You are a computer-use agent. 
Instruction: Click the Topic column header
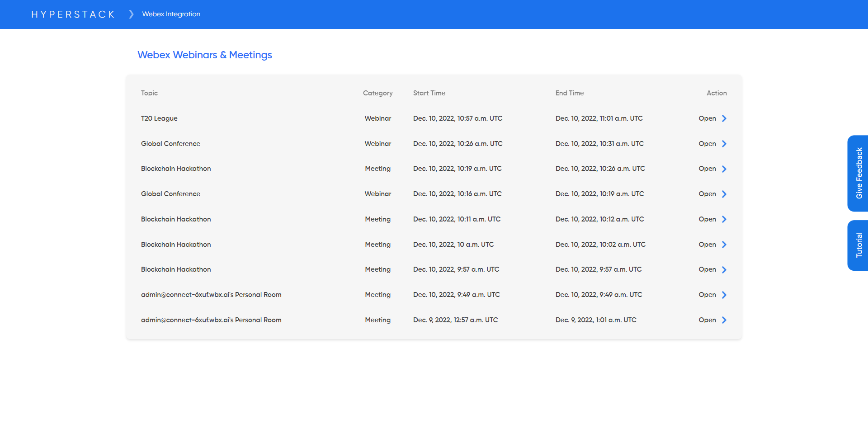149,93
